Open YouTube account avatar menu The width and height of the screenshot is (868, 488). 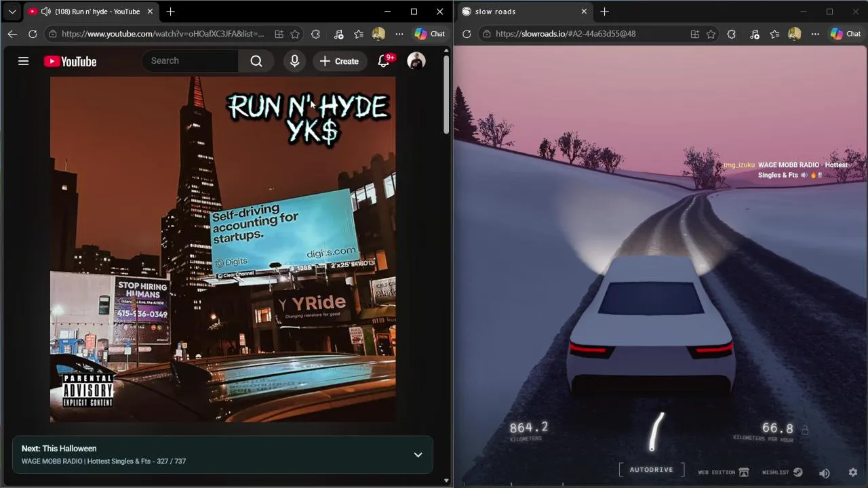(416, 61)
